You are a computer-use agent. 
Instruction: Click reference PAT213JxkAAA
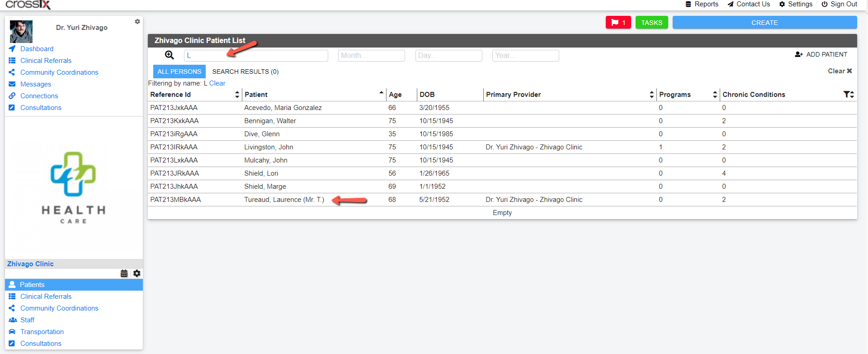pyautogui.click(x=174, y=108)
